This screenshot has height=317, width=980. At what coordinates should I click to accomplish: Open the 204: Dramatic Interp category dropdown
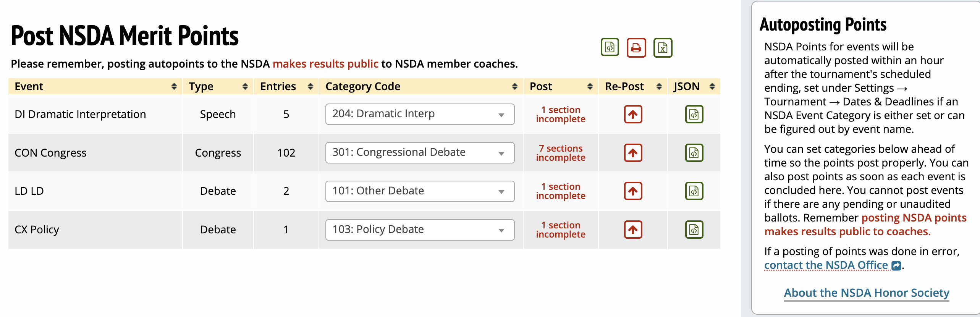[x=419, y=114]
